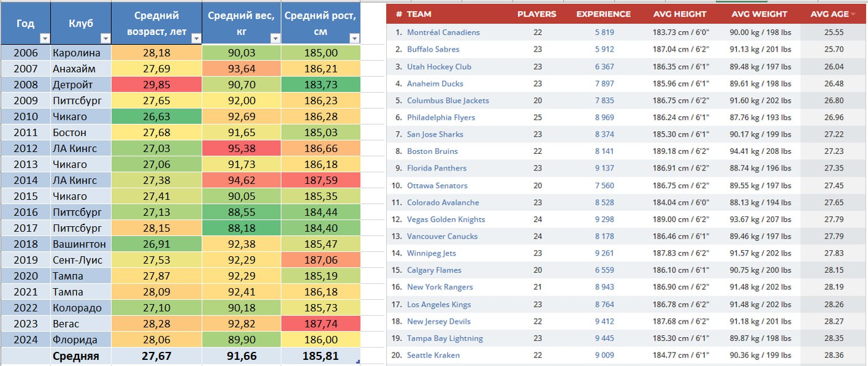868x366 pixels.
Task: Select the Анахайм club cell
Action: point(81,69)
